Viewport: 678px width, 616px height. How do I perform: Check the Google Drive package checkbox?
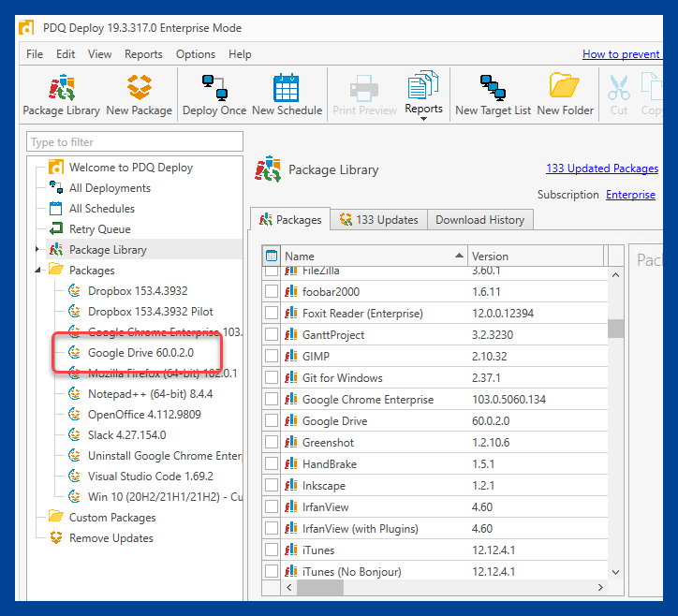click(x=272, y=420)
